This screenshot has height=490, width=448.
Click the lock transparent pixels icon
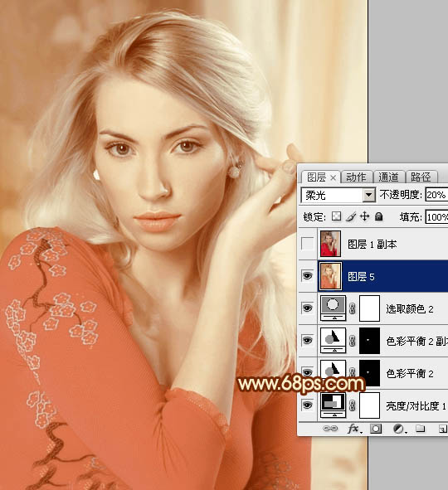(336, 216)
